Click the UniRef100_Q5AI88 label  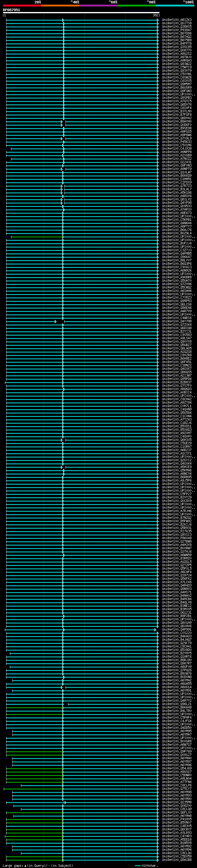(x=177, y=860)
